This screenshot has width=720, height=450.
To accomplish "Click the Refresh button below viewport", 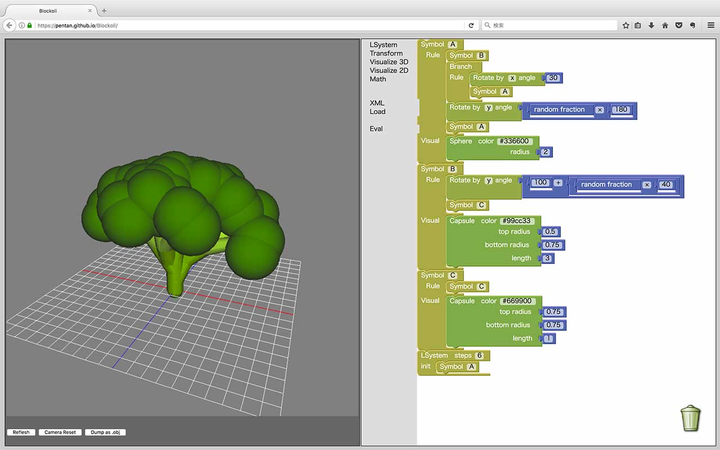I will coord(19,432).
